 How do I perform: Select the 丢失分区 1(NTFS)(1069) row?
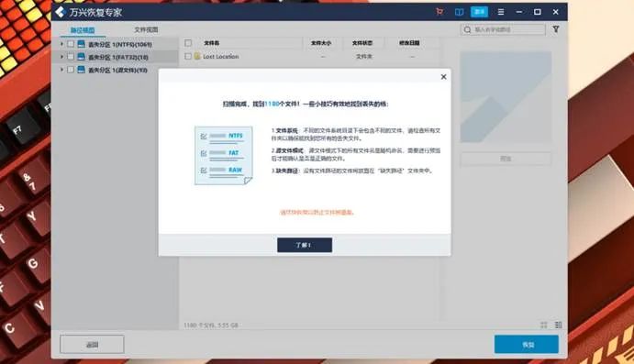coord(115,44)
